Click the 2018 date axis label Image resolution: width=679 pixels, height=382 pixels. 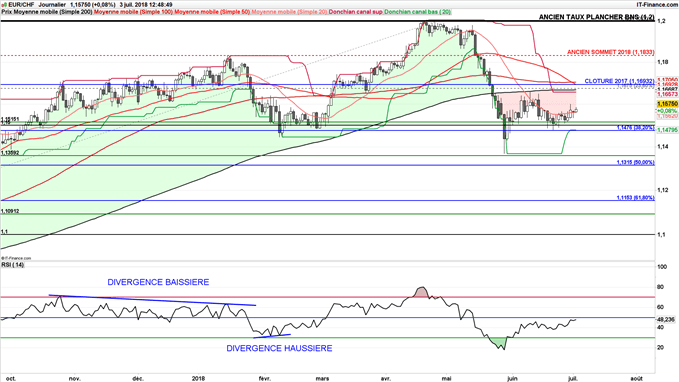[x=198, y=378]
